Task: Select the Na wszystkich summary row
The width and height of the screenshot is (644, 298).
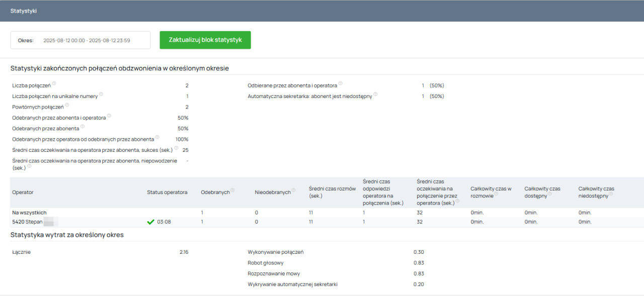Action: click(29, 213)
